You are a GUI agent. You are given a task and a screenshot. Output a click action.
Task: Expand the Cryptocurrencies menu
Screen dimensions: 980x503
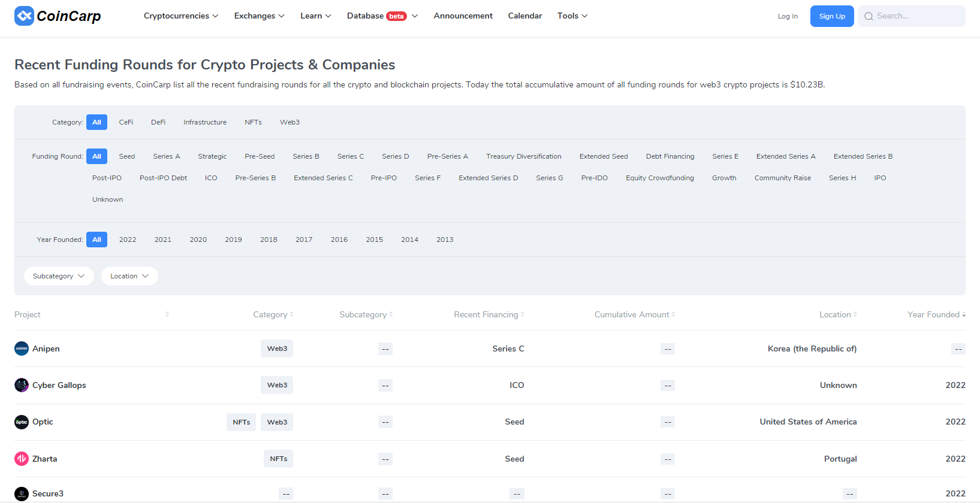pyautogui.click(x=181, y=16)
